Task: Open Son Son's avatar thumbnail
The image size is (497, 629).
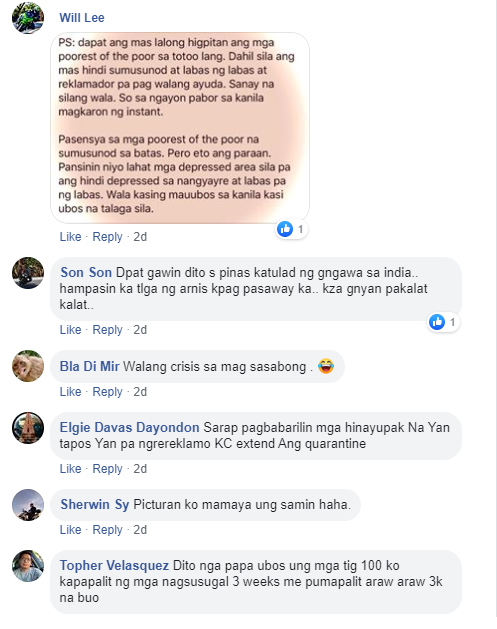Action: pos(28,273)
